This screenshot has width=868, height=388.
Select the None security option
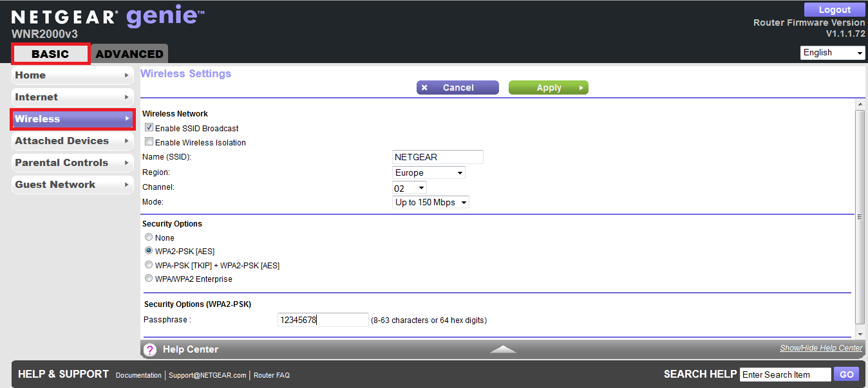coord(149,237)
